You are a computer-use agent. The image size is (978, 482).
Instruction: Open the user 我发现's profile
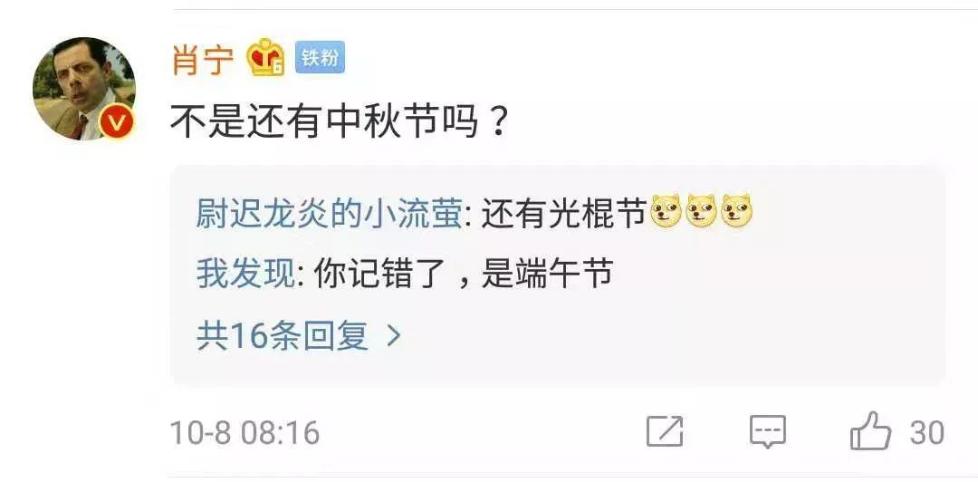[x=245, y=274]
